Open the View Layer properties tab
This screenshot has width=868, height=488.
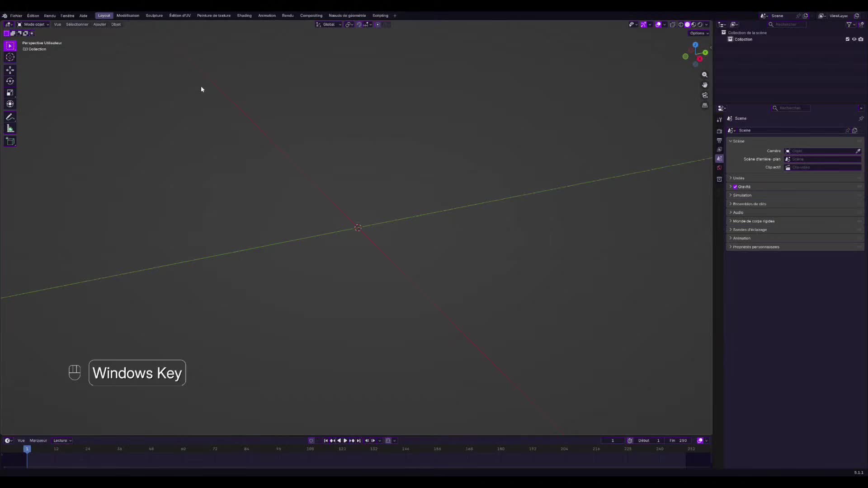tap(719, 150)
